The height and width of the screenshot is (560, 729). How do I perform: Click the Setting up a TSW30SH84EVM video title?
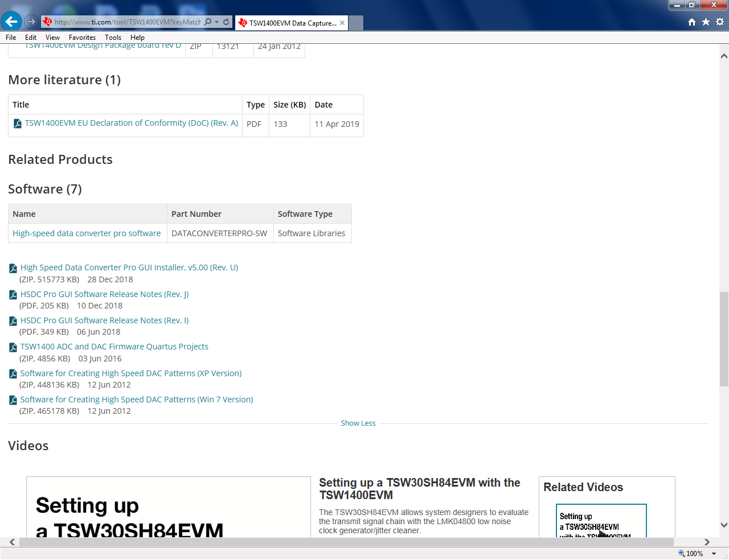pyautogui.click(x=420, y=489)
